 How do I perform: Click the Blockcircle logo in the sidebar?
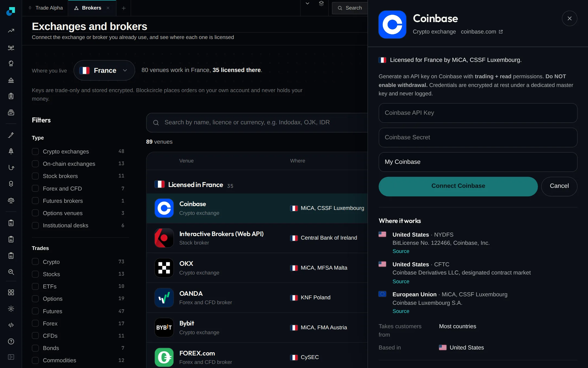click(11, 11)
